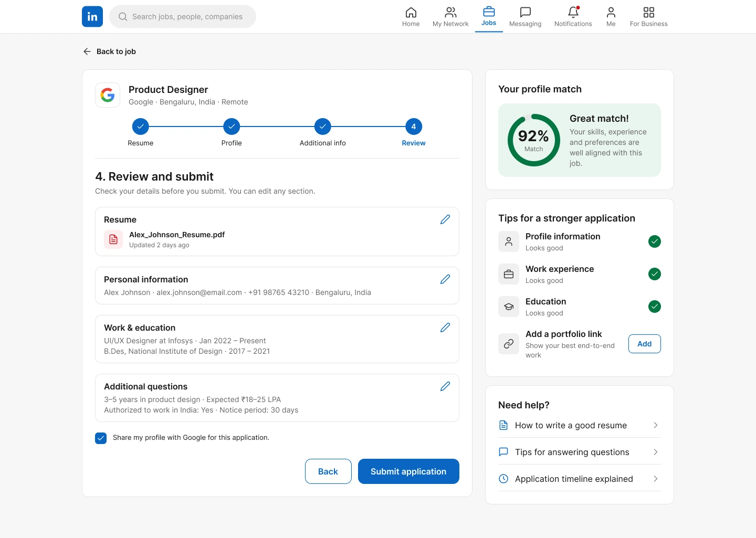The height and width of the screenshot is (538, 756).
Task: Open Application timeline explained chevron
Action: click(x=655, y=479)
